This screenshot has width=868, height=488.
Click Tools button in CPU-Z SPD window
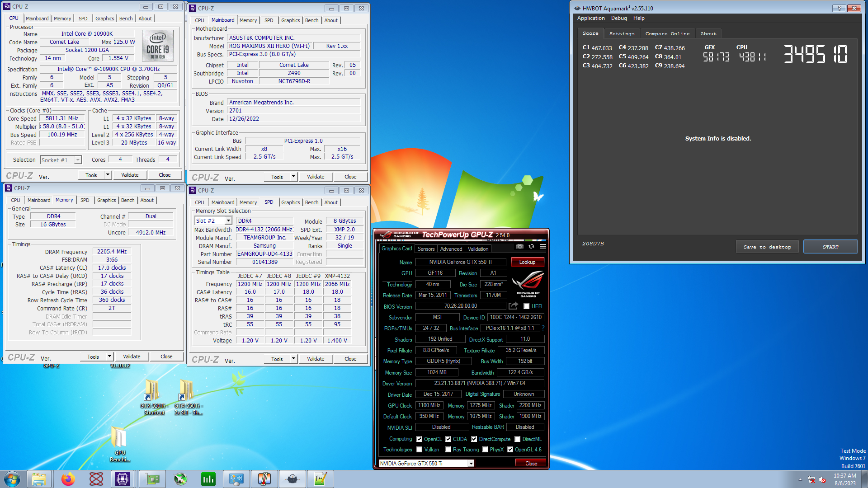click(x=277, y=359)
